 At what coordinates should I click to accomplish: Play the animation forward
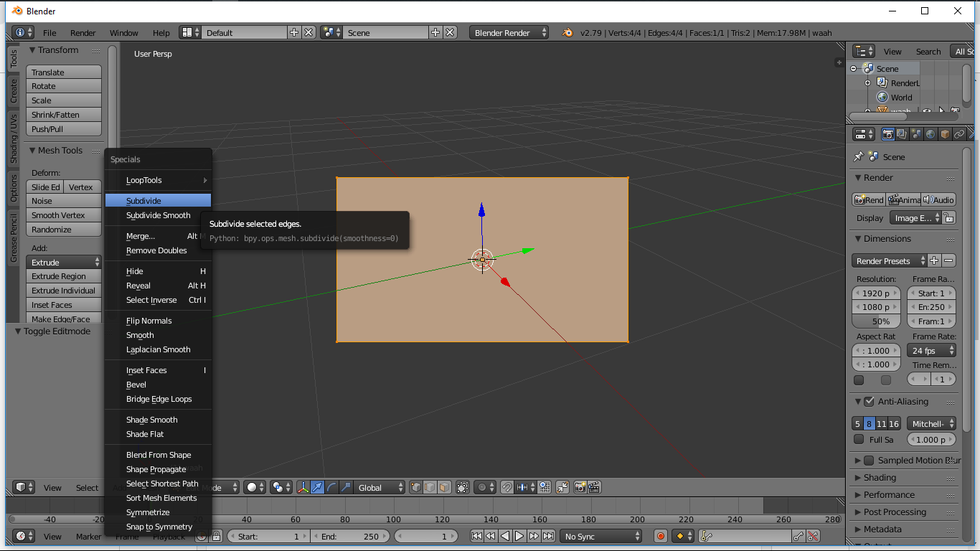519,536
